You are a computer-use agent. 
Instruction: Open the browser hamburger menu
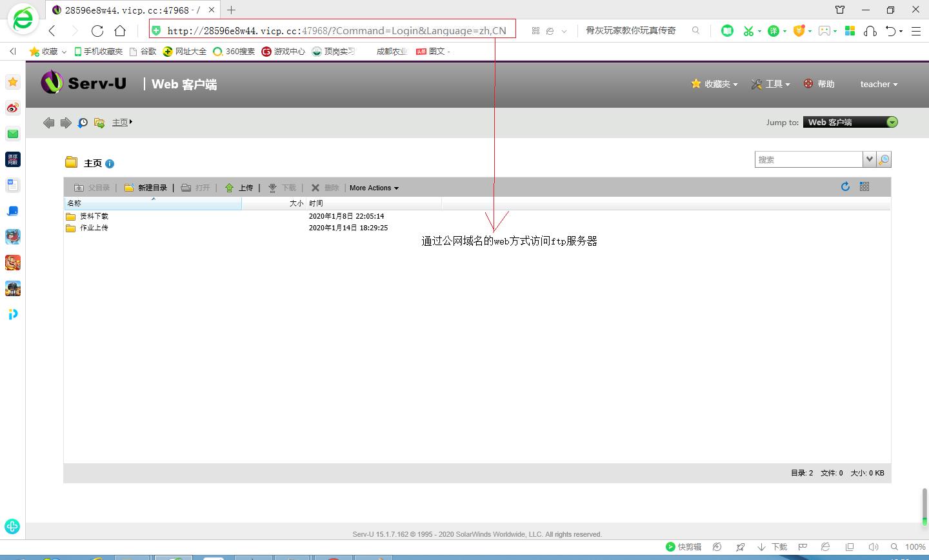click(915, 30)
